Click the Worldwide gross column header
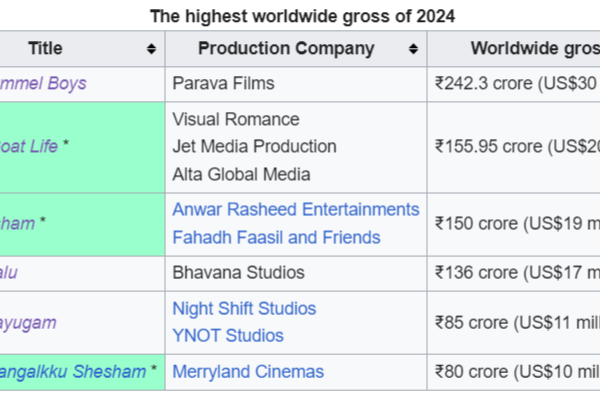 (x=514, y=49)
